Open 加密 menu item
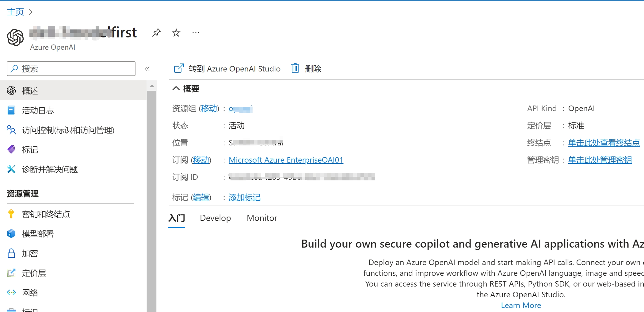The image size is (644, 312). point(73,253)
